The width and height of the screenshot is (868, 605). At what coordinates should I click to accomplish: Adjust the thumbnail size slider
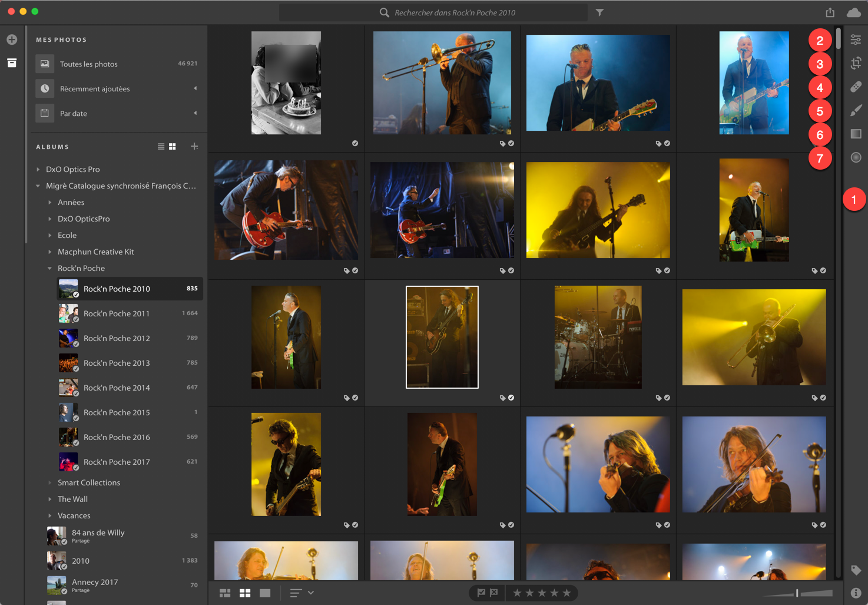point(798,593)
